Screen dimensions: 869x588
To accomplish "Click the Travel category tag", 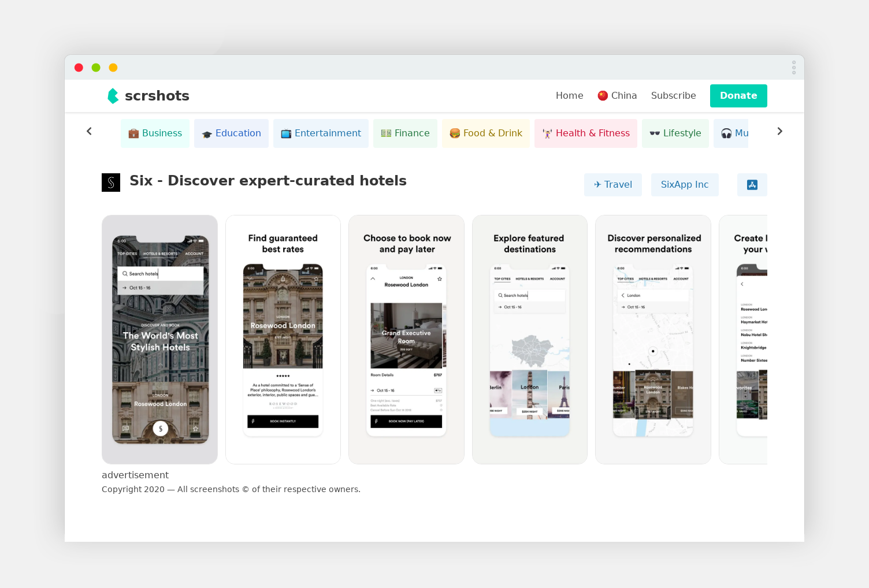I will (x=613, y=185).
